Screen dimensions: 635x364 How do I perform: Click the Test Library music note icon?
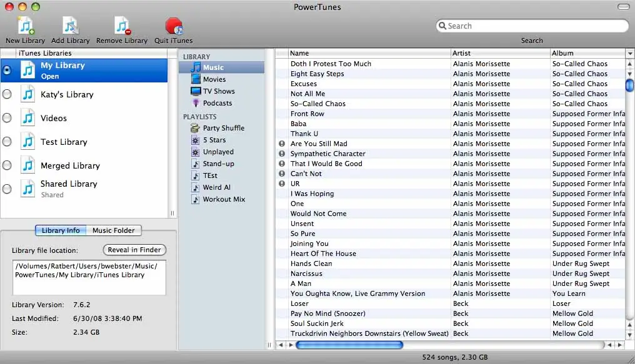(27, 142)
